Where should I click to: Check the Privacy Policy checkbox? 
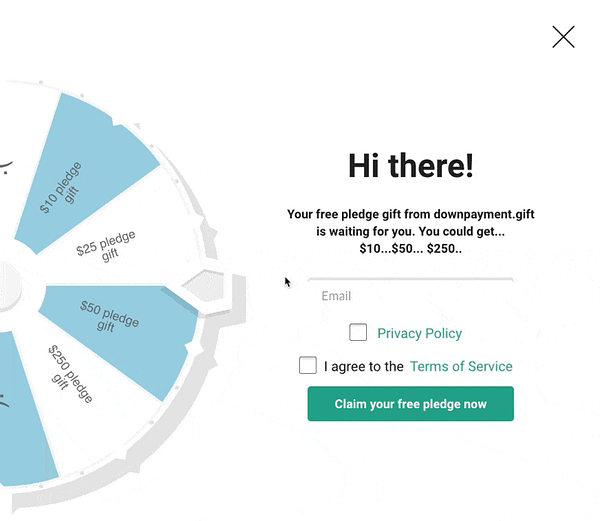pos(358,333)
